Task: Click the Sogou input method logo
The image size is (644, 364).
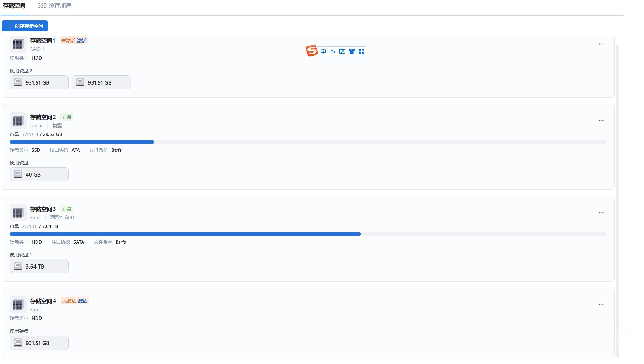Action: [x=312, y=51]
